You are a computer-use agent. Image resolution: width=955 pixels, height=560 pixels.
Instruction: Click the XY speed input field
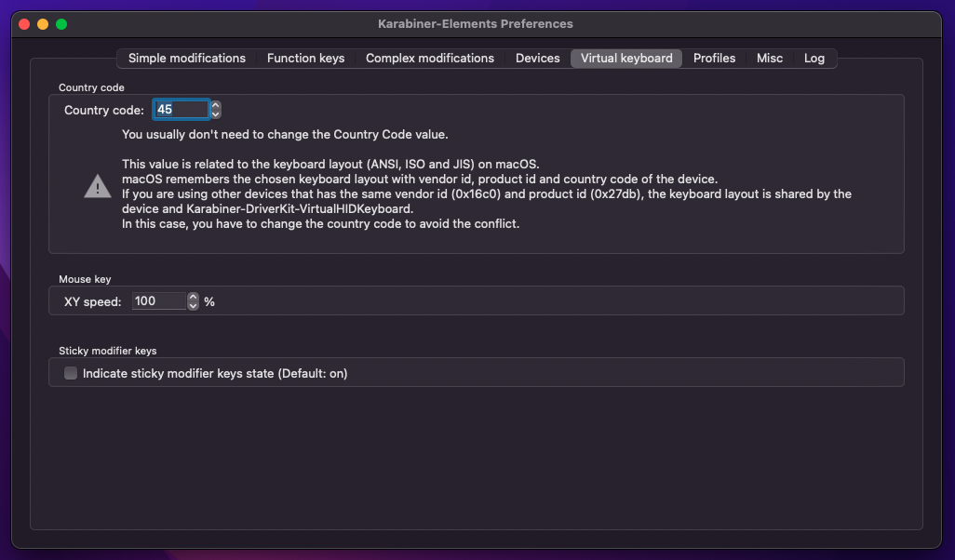click(x=159, y=301)
